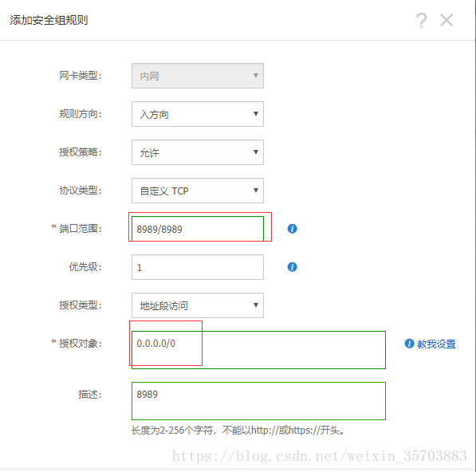Click the 网卡类型 label
The height and width of the screenshot is (472, 476).
81,76
